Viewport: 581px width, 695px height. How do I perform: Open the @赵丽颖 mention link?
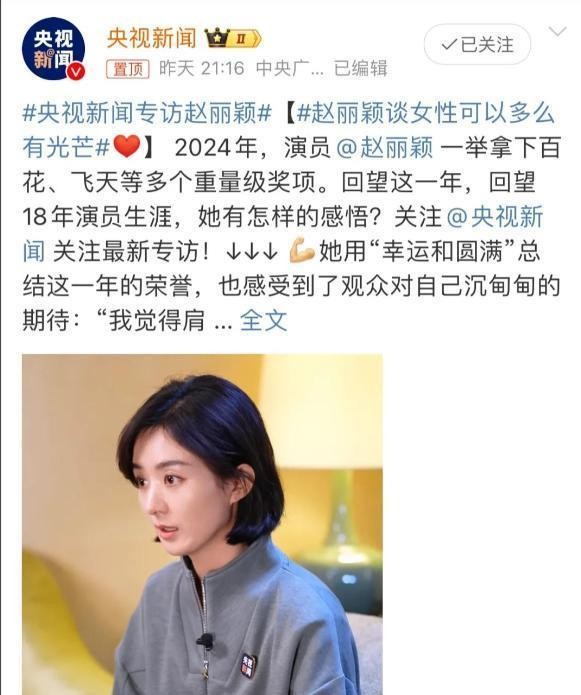384,147
